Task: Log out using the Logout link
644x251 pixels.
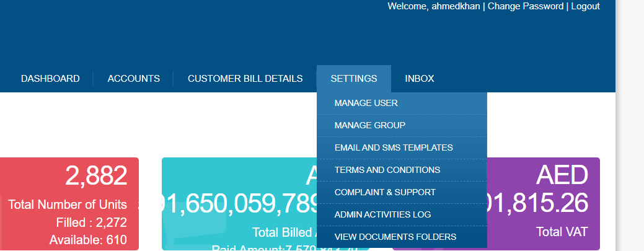Action: coord(585,6)
